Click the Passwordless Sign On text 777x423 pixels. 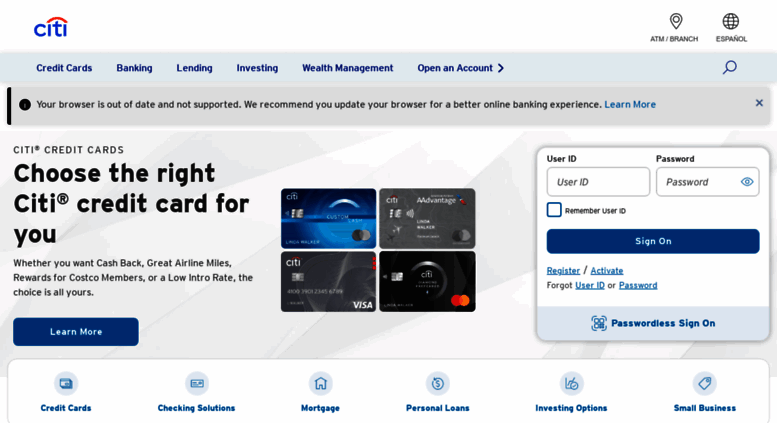tap(663, 323)
